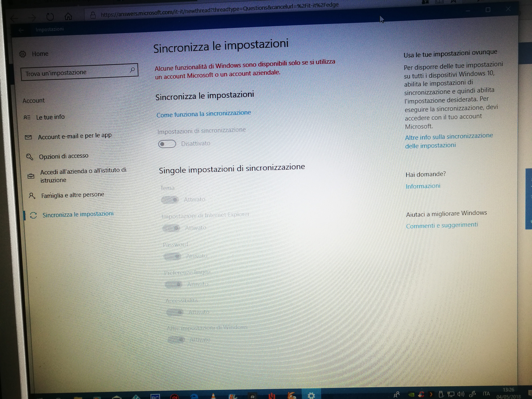Open Account e-mail e per le app
The image size is (532, 399).
75,136
